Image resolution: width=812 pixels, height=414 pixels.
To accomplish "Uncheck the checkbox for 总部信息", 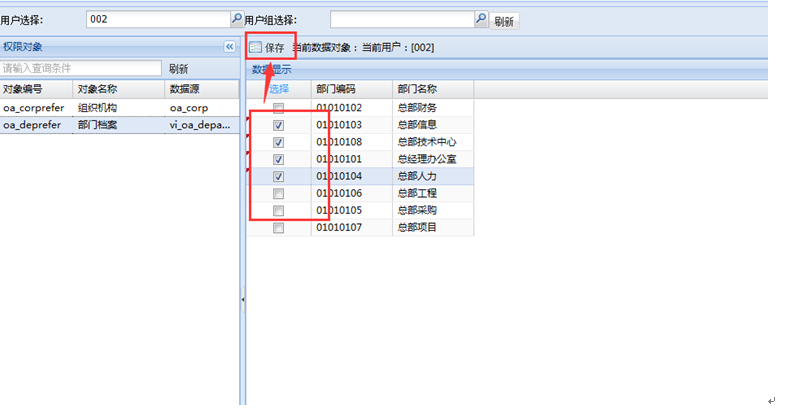I will [279, 125].
